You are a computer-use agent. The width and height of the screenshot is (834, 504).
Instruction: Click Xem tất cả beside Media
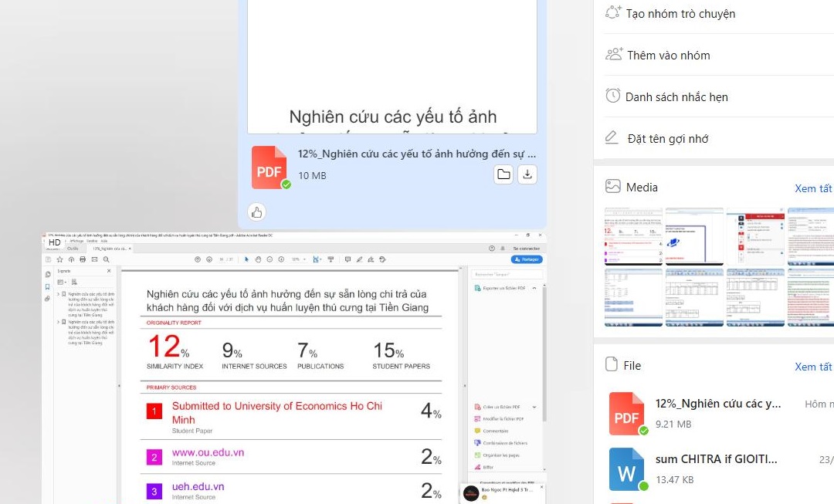tap(814, 188)
